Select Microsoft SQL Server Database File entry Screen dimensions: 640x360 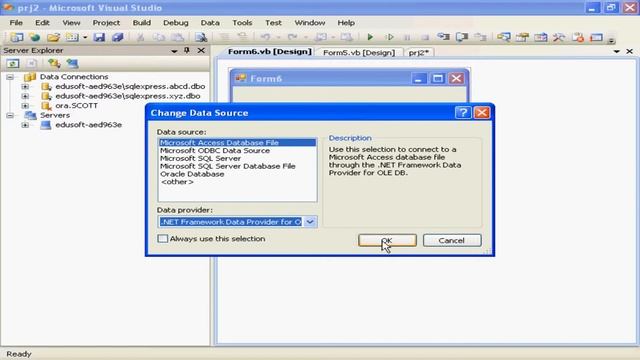[237, 166]
